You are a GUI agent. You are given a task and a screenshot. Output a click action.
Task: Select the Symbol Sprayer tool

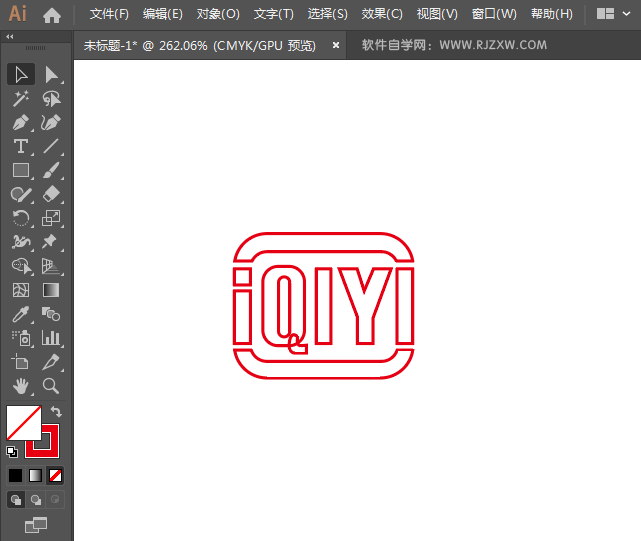21,338
